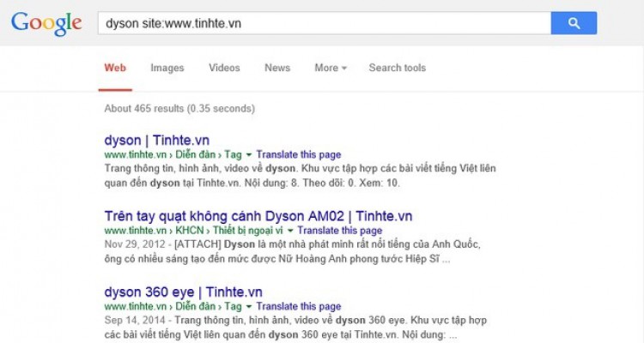Click the 'Sep 14, 2014' date text
Image resolution: width=644 pixels, height=343 pixels.
tap(135, 320)
